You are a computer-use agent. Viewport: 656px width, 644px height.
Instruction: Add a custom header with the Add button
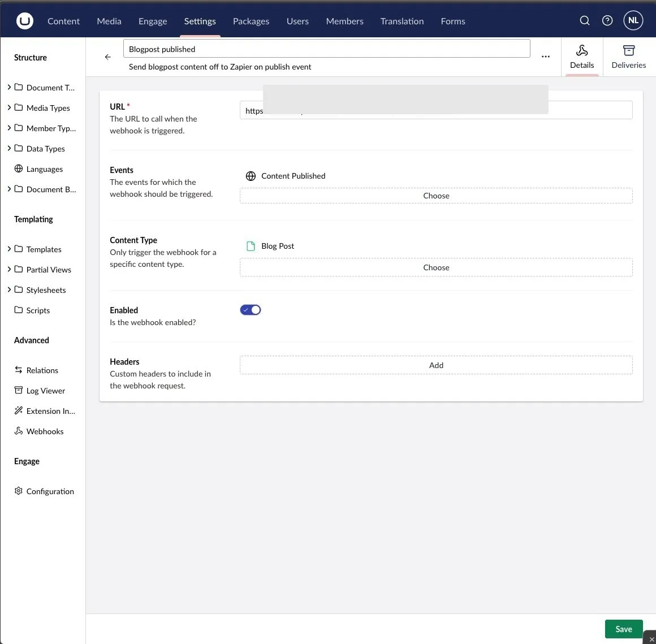(x=436, y=365)
